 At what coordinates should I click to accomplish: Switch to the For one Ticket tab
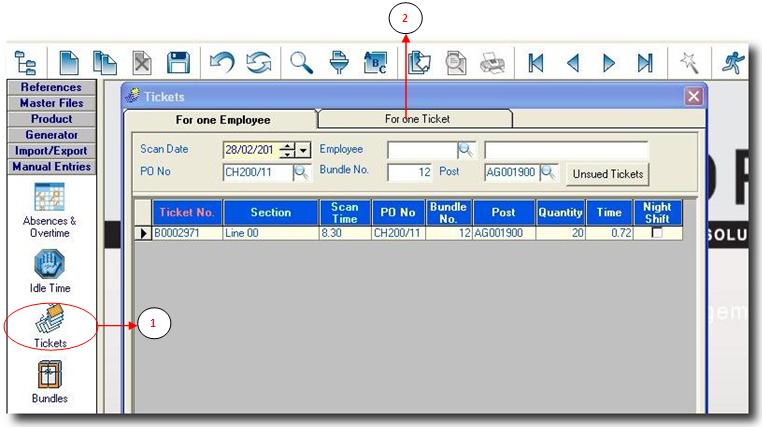(x=417, y=119)
